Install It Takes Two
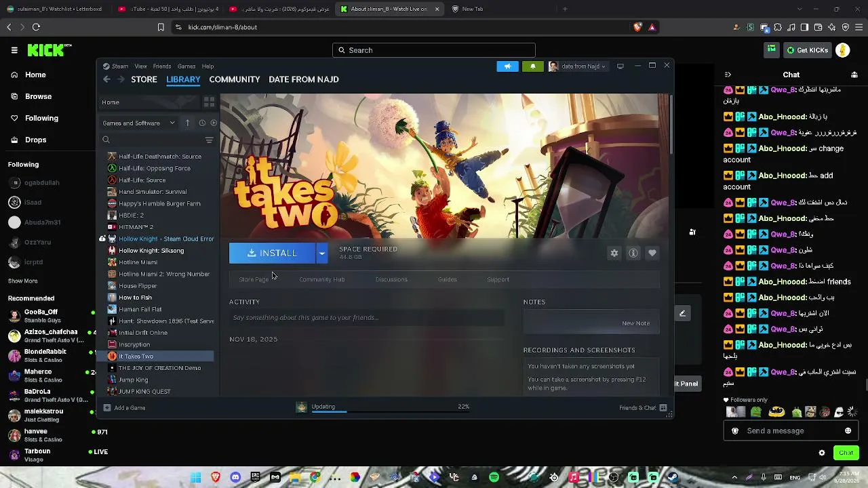 click(272, 253)
